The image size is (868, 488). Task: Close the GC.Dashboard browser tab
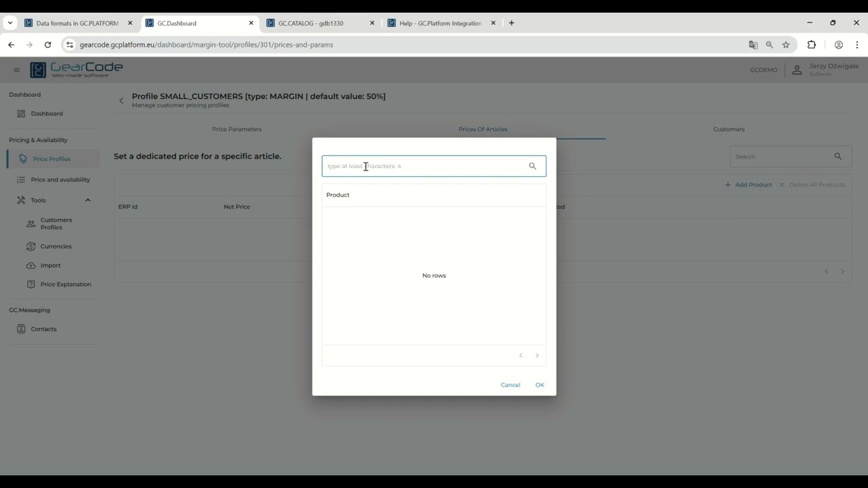pos(251,23)
